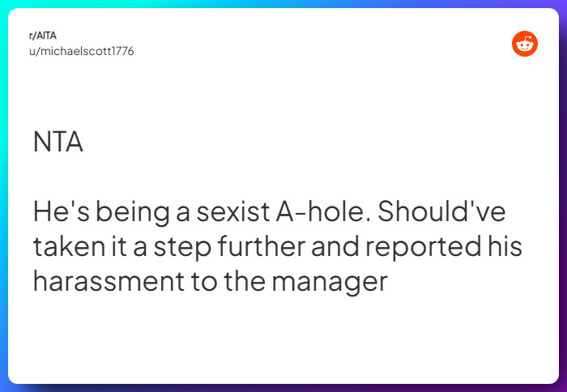The height and width of the screenshot is (392, 567).
Task: Open the r/AITA subreddit link
Action: point(42,36)
